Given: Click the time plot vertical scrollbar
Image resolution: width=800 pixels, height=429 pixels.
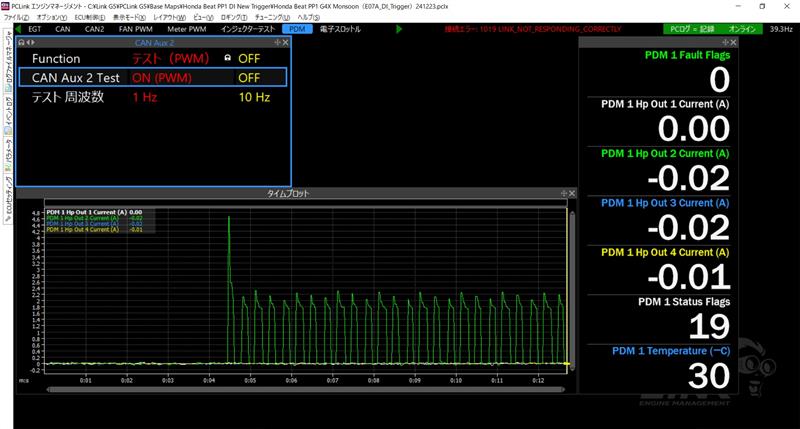Looking at the screenshot, I should (572, 291).
